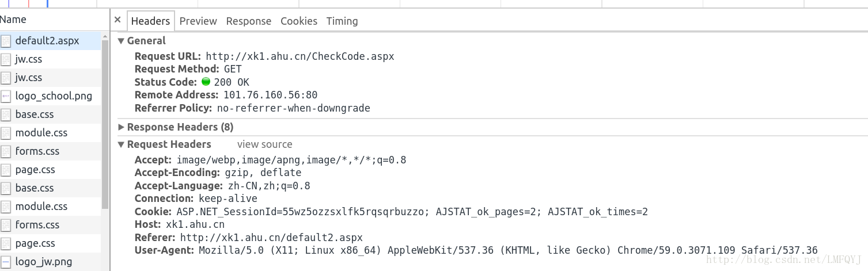Click the logo_jw.png image icon
The image size is (868, 271).
[x=6, y=262]
